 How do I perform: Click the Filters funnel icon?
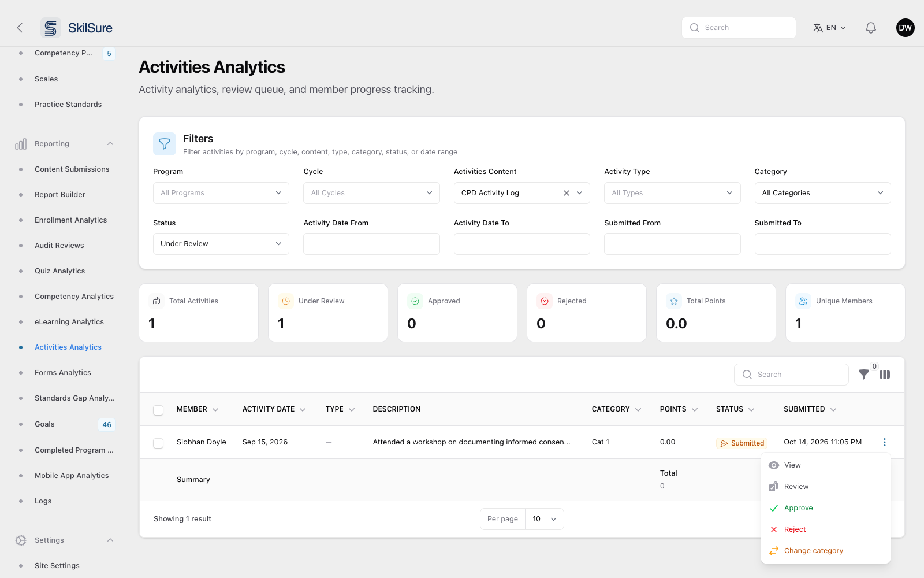pos(165,144)
